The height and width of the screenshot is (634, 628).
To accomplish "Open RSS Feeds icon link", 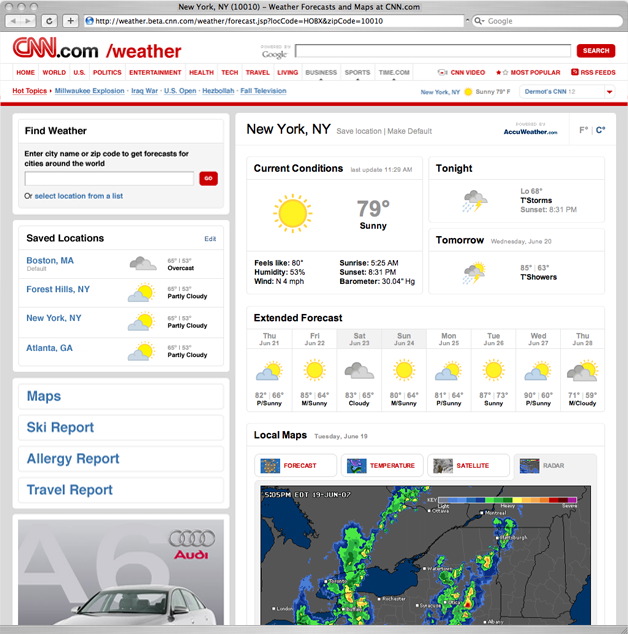I will 575,72.
